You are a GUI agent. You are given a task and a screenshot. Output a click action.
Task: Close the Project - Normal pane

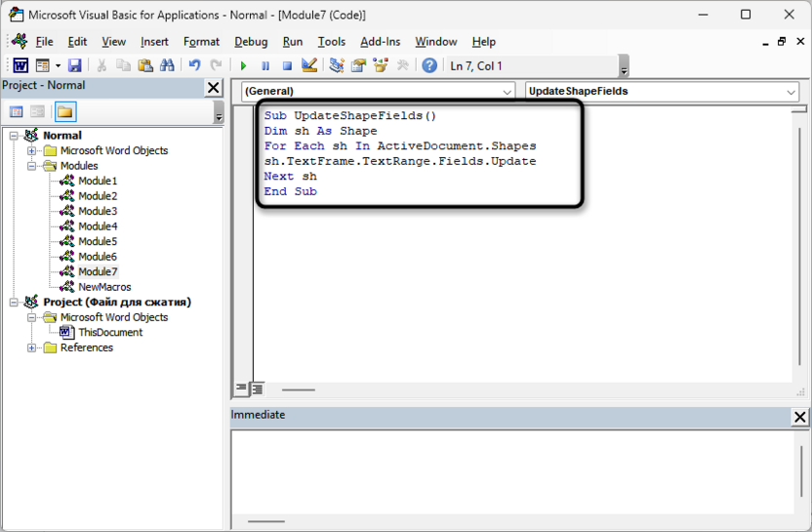pos(214,88)
